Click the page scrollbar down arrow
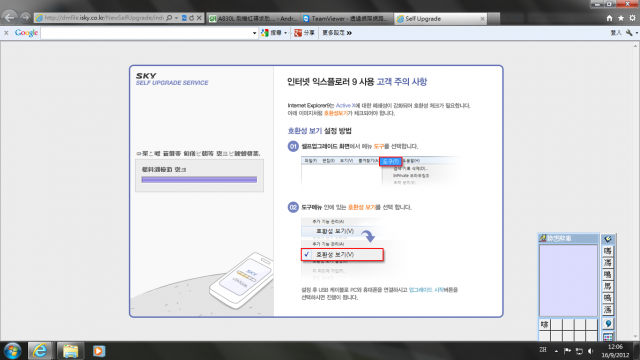The image size is (640, 360). tap(636, 337)
